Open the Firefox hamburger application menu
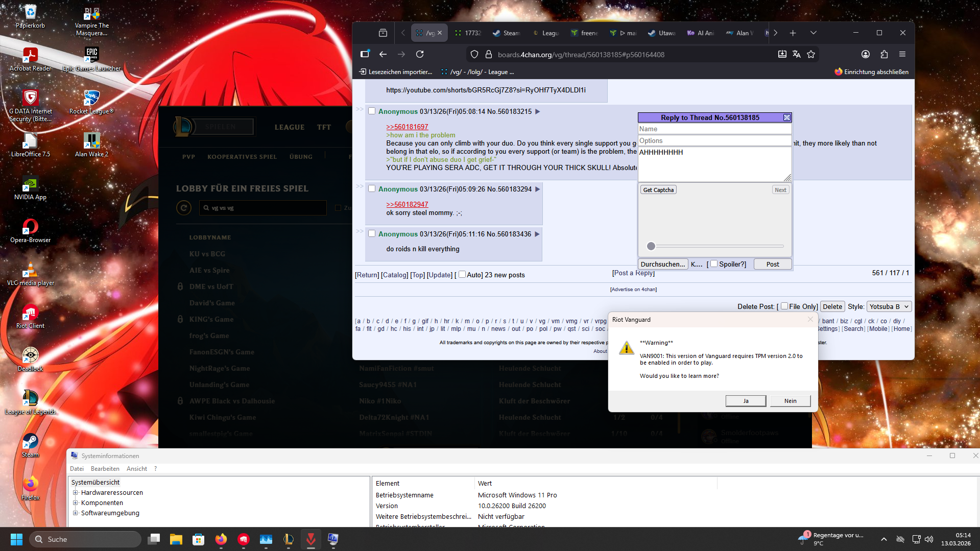Viewport: 980px width, 551px height. [902, 54]
